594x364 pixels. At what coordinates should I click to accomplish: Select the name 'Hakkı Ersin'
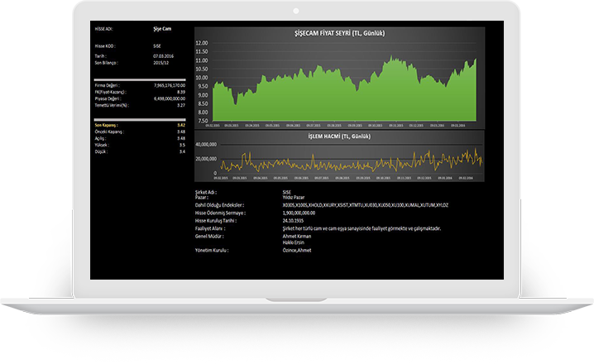click(294, 242)
